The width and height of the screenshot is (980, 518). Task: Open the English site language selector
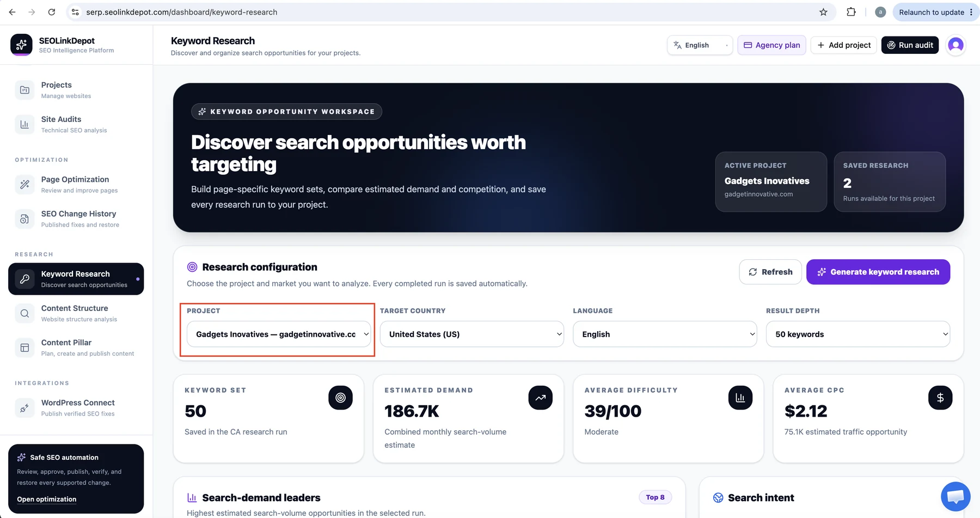[x=700, y=45]
